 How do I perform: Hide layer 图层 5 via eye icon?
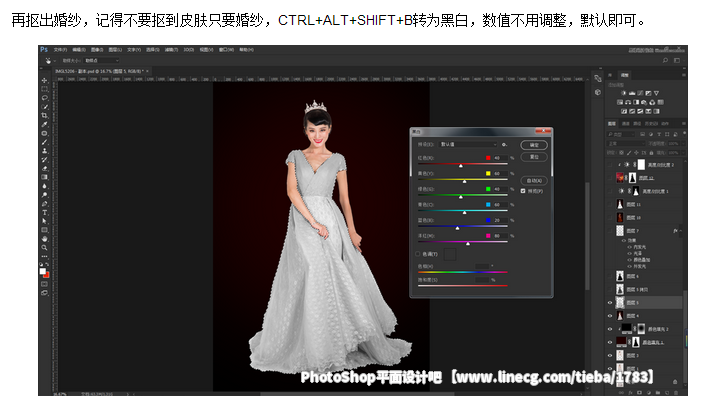(x=610, y=302)
